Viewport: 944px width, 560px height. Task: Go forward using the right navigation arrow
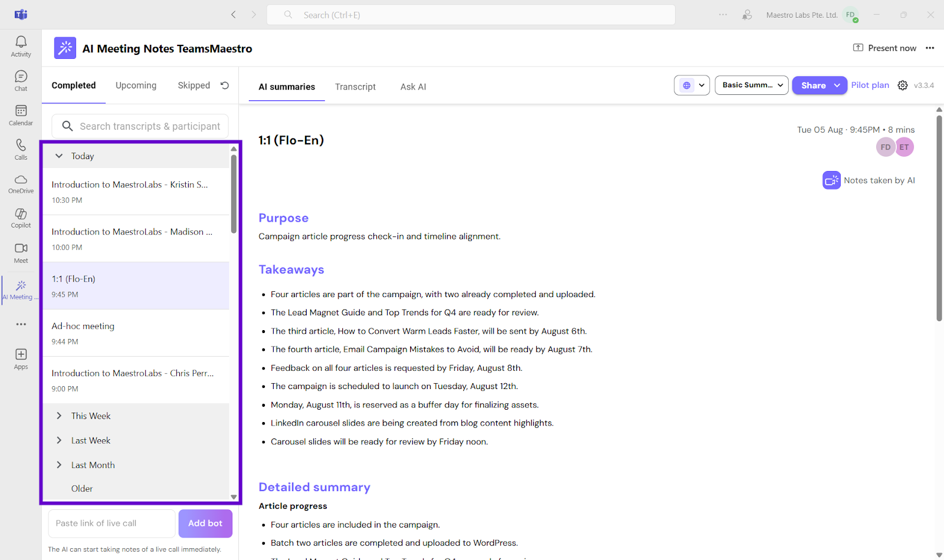(x=254, y=15)
